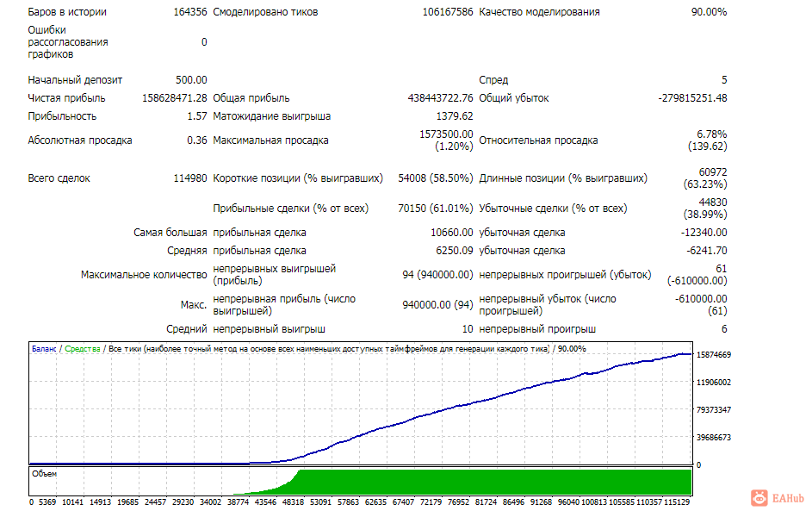Select the largest profit trade value 10660.00

(x=451, y=233)
